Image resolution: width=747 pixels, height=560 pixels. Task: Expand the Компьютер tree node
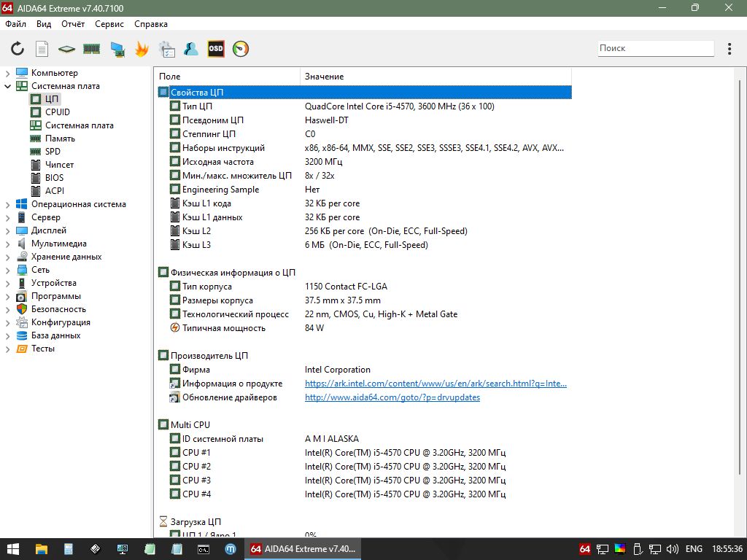[7, 74]
